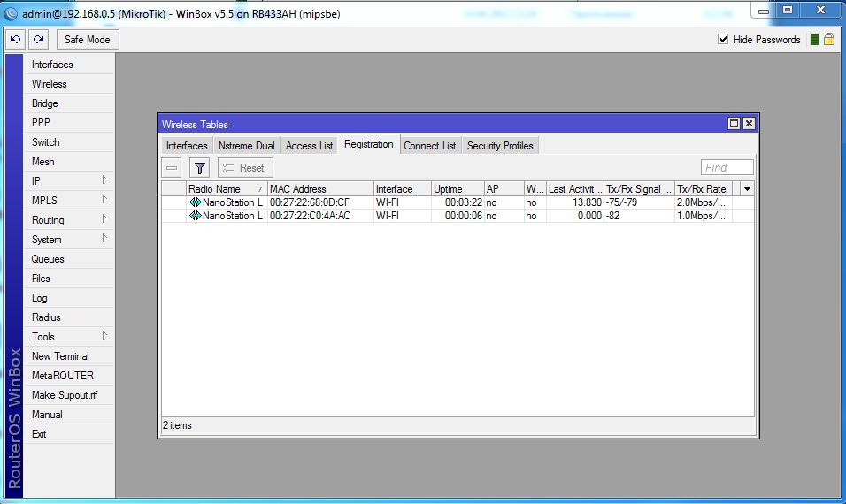Expand the Tools submenu

tap(104, 336)
